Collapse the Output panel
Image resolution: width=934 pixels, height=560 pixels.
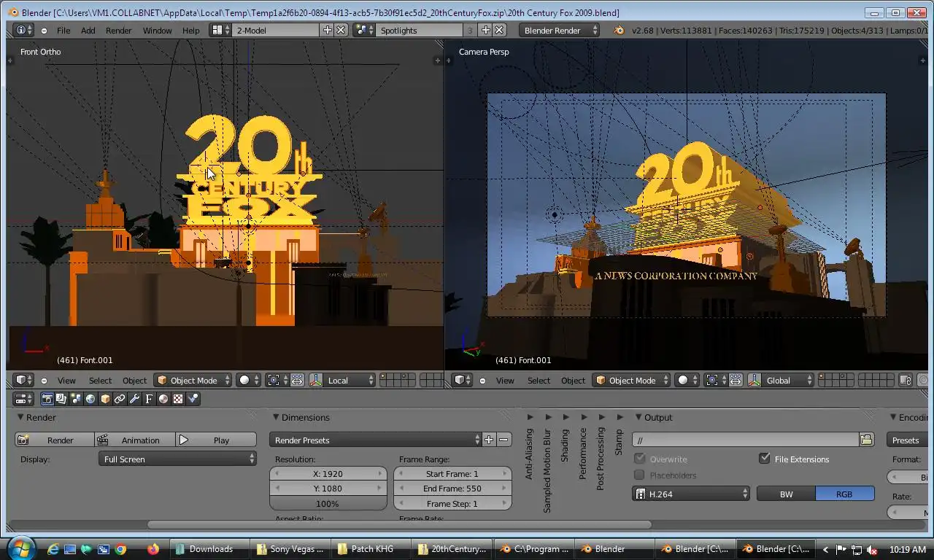pos(638,417)
